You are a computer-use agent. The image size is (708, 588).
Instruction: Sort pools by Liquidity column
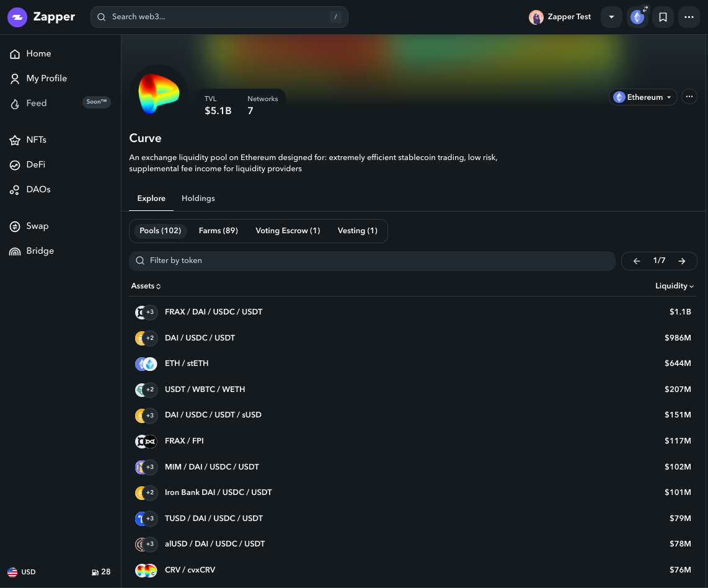coord(675,286)
